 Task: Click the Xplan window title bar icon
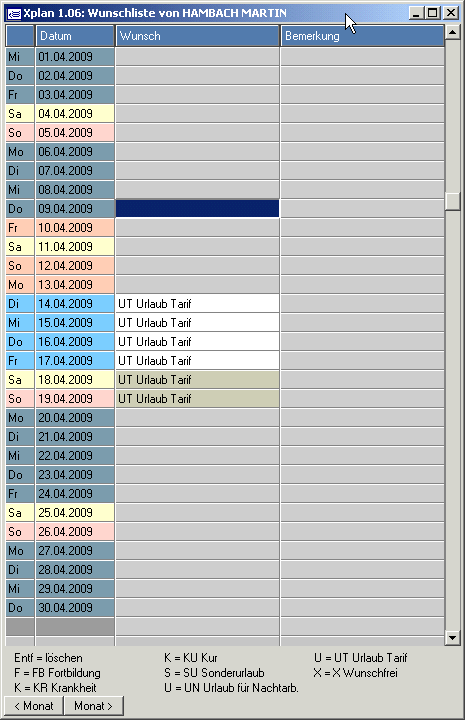point(14,13)
